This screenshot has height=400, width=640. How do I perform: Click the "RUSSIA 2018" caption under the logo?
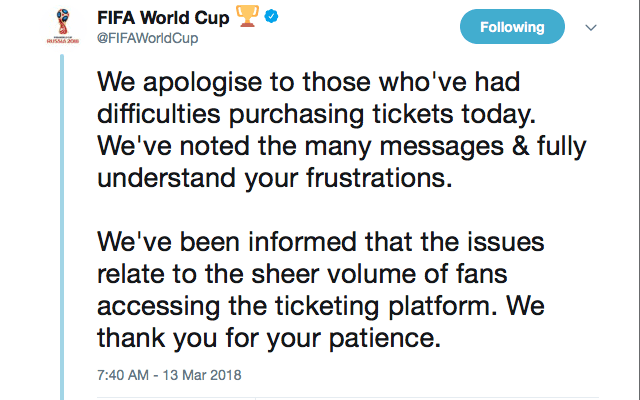(63, 41)
